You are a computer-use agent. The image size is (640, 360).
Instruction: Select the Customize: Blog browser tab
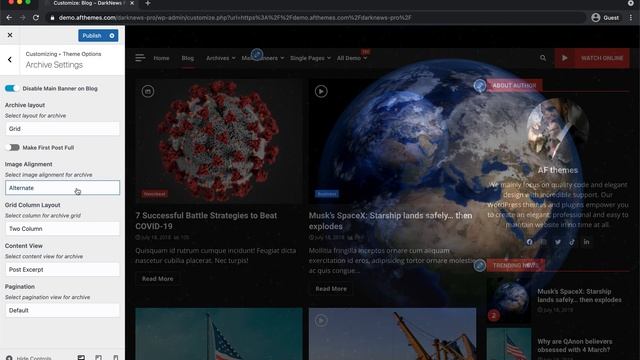(91, 3)
